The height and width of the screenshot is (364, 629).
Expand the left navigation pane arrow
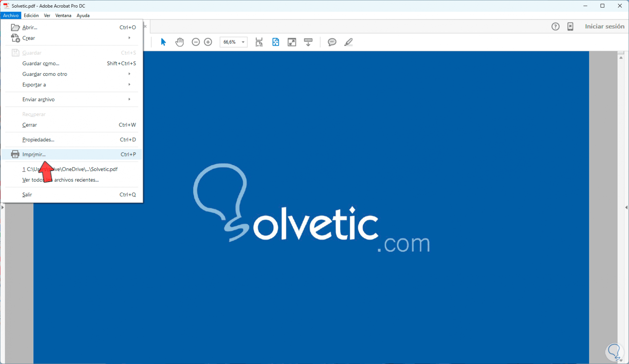2,208
